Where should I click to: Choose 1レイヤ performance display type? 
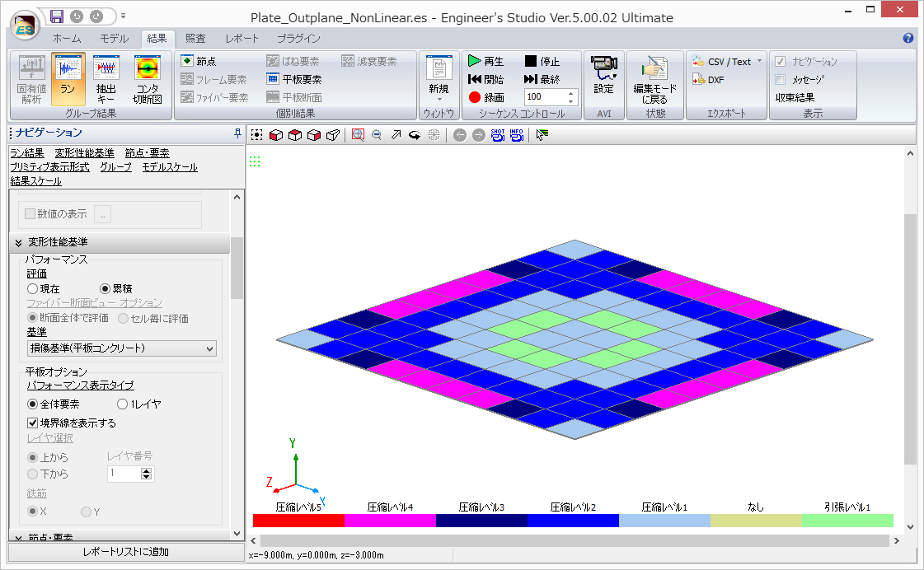[123, 404]
